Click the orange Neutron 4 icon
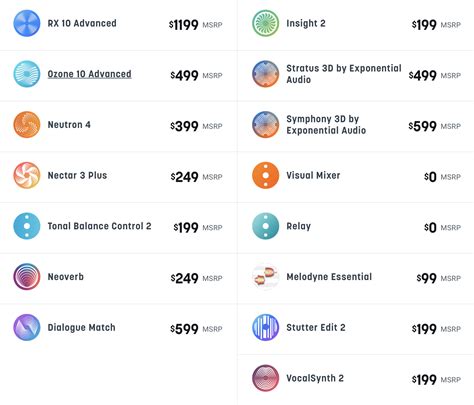 pyautogui.click(x=27, y=125)
